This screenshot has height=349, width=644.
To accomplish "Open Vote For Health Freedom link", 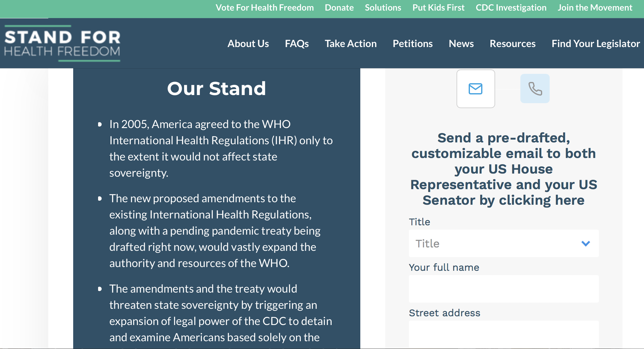I will click(x=265, y=8).
